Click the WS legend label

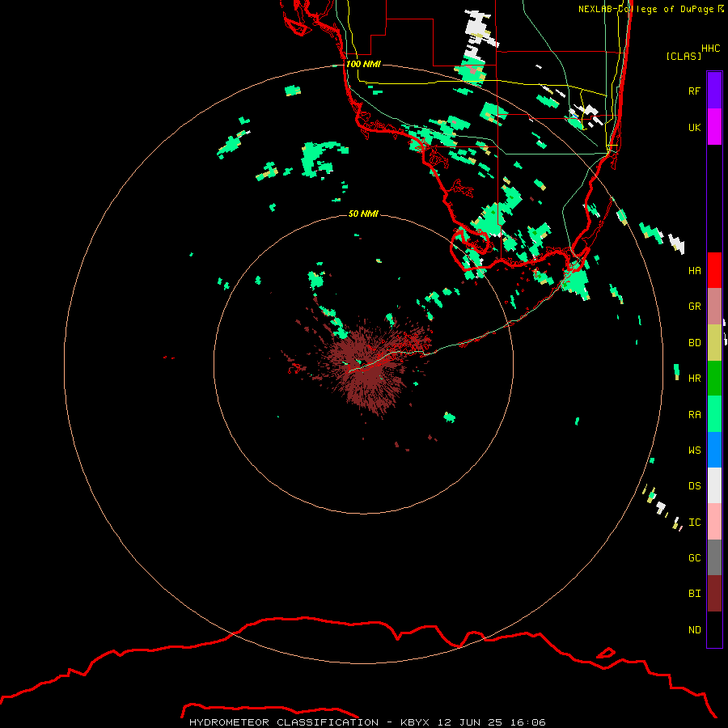click(x=694, y=450)
